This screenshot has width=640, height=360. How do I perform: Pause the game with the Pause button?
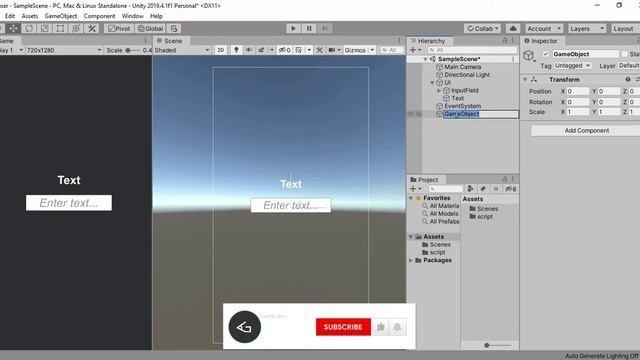coord(309,28)
